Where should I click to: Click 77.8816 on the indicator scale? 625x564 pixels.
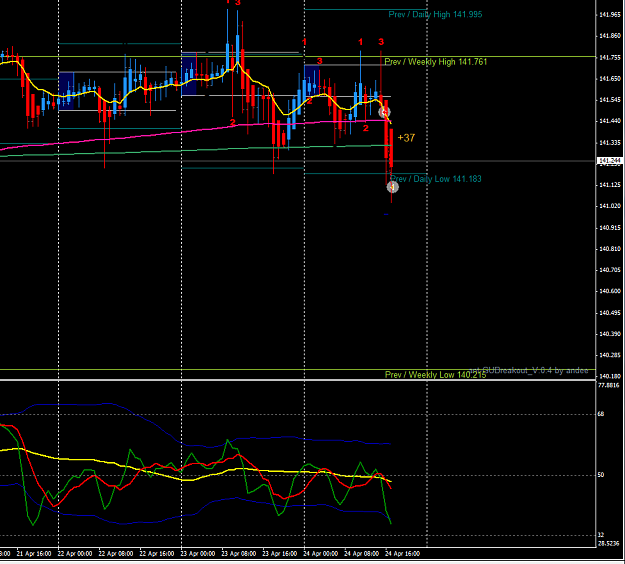point(609,385)
